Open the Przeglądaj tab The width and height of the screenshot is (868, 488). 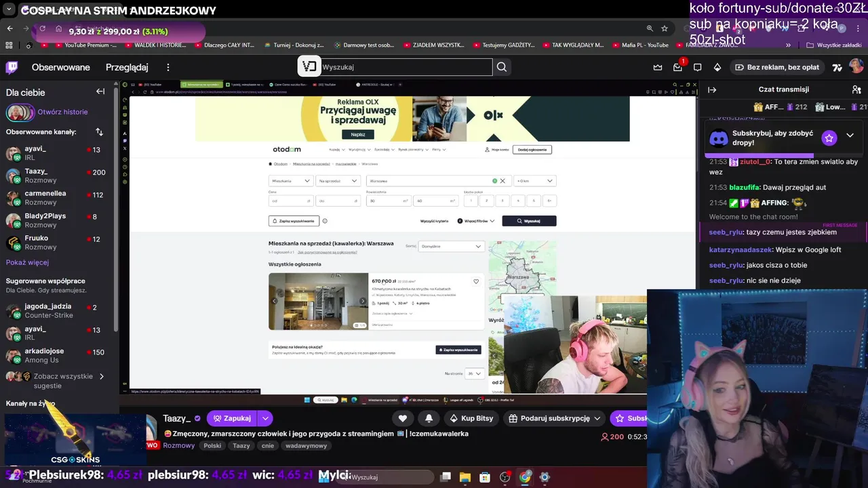tap(127, 67)
